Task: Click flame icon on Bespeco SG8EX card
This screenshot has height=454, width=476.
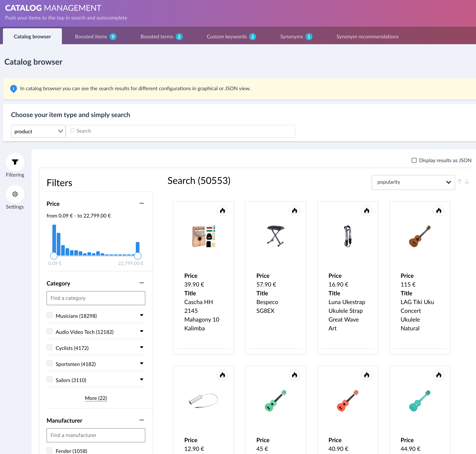Action: click(294, 211)
